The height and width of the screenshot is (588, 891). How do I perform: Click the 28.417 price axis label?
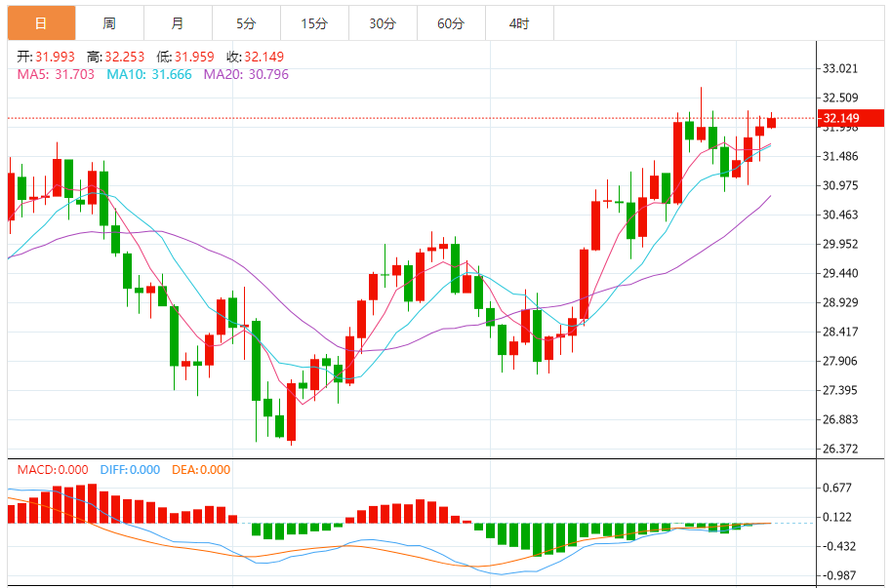tap(840, 332)
